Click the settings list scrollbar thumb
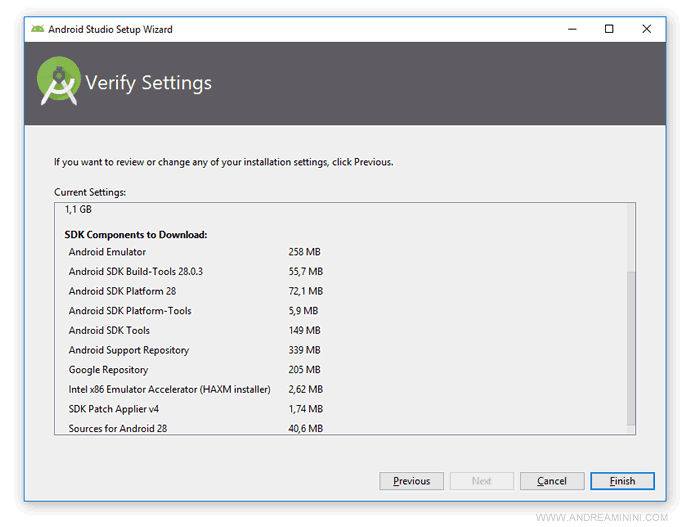700x527 pixels. click(631, 348)
